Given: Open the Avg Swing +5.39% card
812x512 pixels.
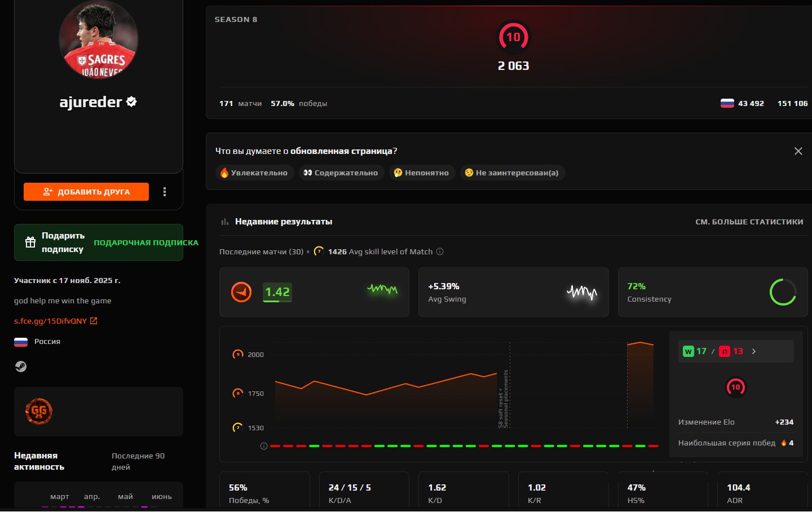Looking at the screenshot, I should tap(513, 292).
